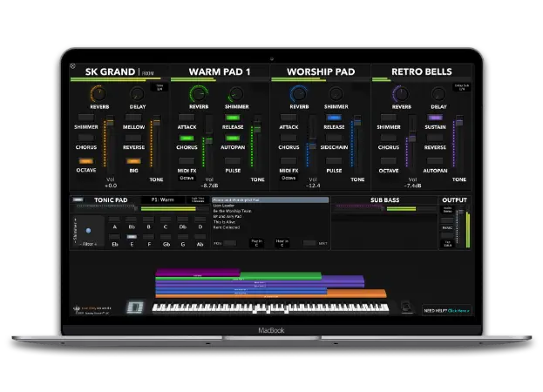This screenshot has width=543, height=392.
Task: Disable Release on Worship Pad
Action: 336,117
